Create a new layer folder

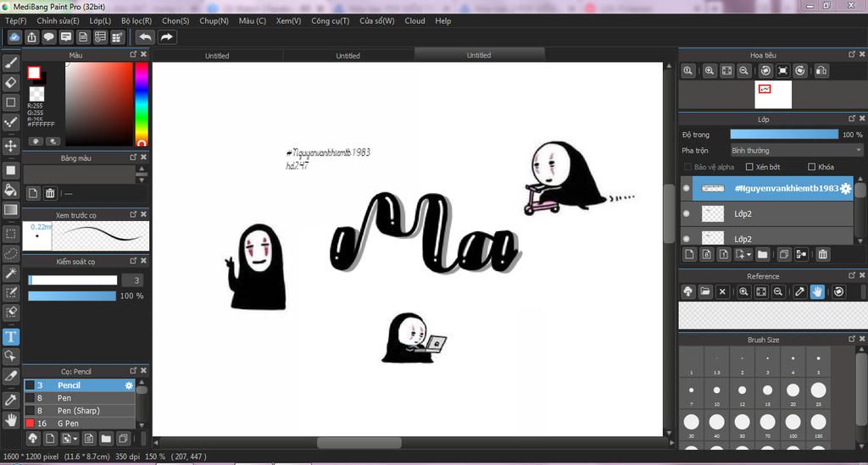762,254
